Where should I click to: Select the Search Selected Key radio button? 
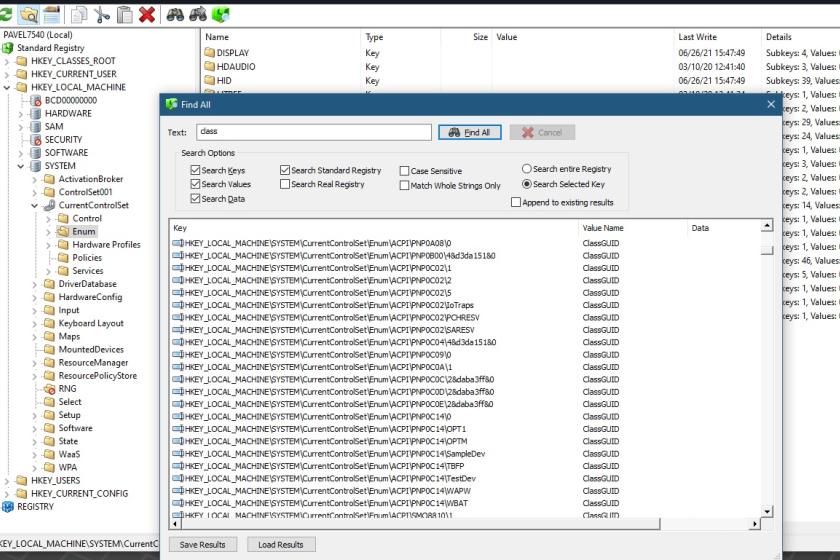coord(527,184)
